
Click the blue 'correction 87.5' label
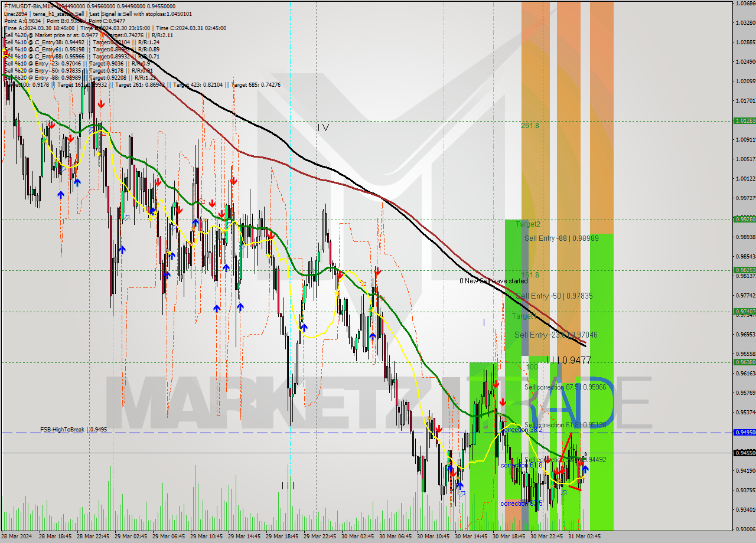point(521,503)
